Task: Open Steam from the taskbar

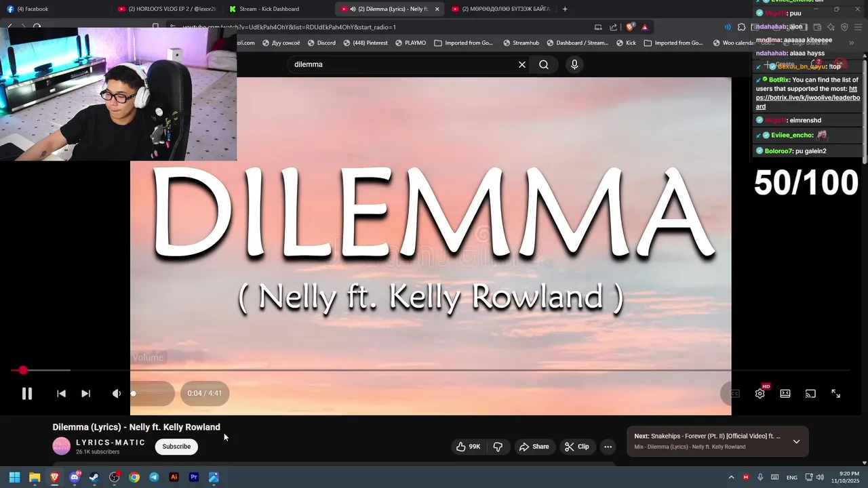Action: (94, 477)
